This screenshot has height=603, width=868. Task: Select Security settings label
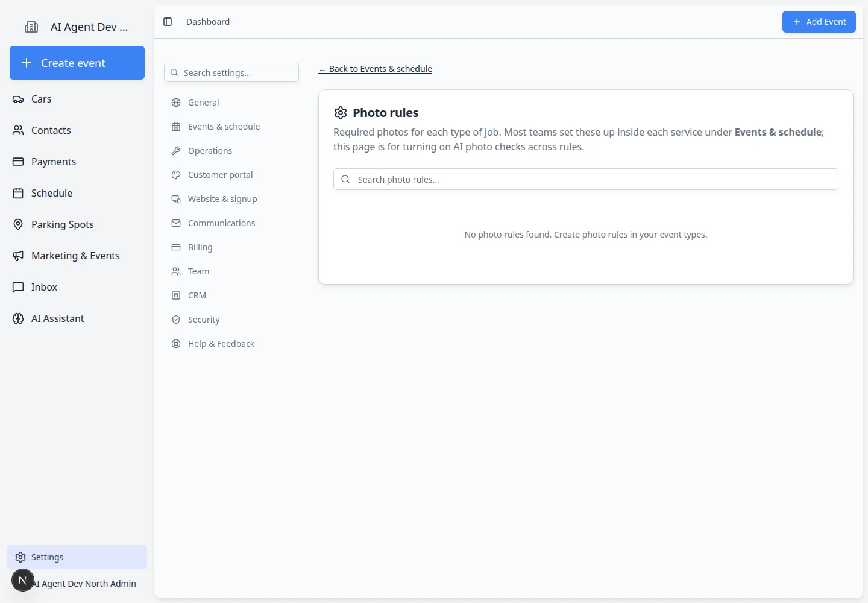pos(204,320)
